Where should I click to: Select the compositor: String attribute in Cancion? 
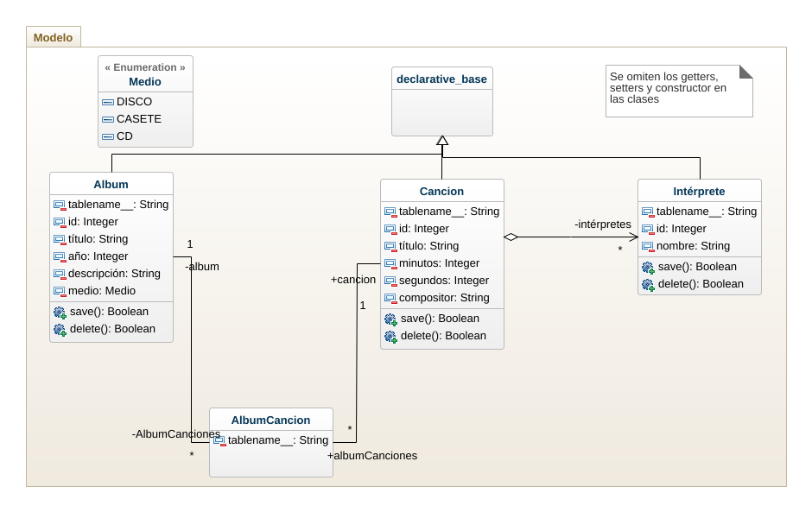[444, 298]
